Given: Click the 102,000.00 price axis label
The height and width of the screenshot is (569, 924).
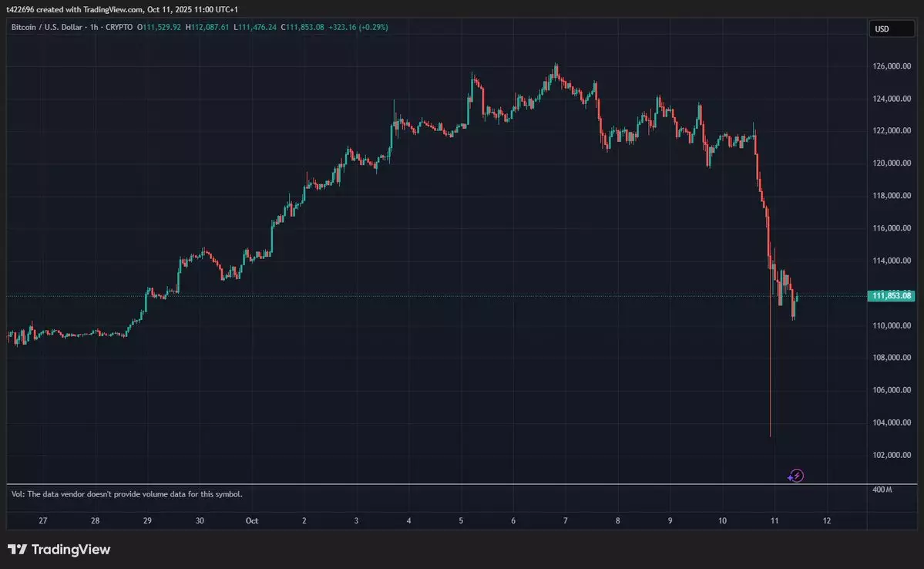Looking at the screenshot, I should (x=890, y=455).
